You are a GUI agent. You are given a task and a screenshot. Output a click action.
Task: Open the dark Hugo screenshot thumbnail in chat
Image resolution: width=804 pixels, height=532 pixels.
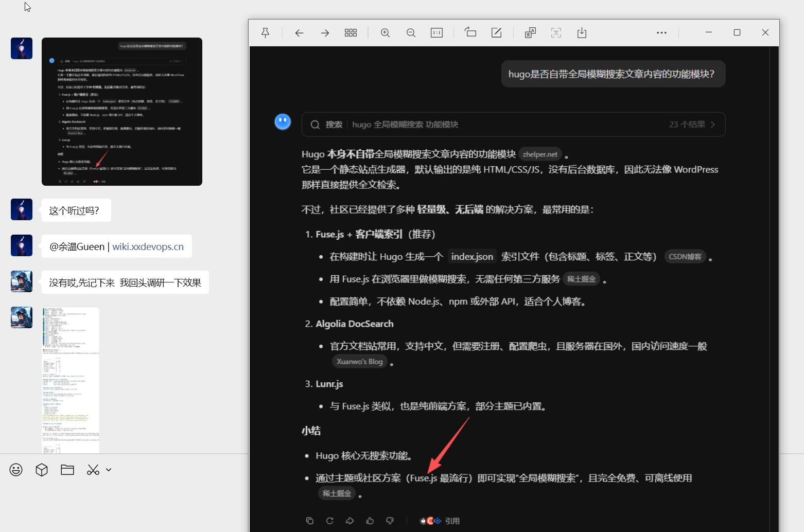click(122, 112)
